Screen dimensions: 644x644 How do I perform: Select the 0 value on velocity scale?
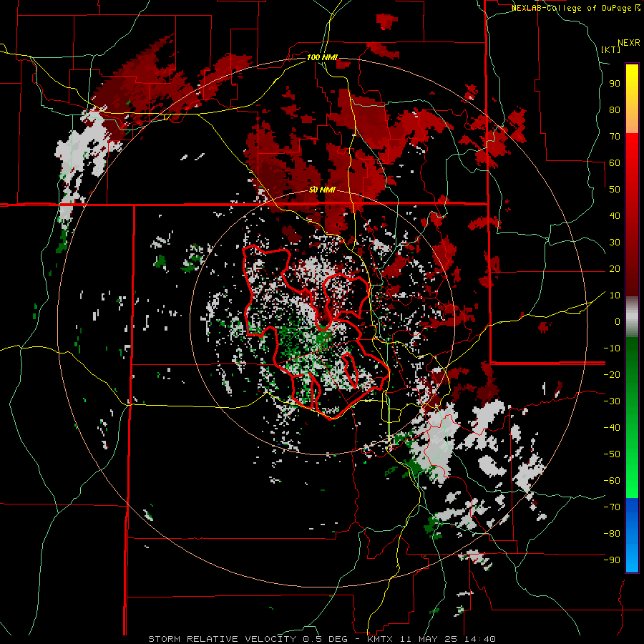pos(618,321)
